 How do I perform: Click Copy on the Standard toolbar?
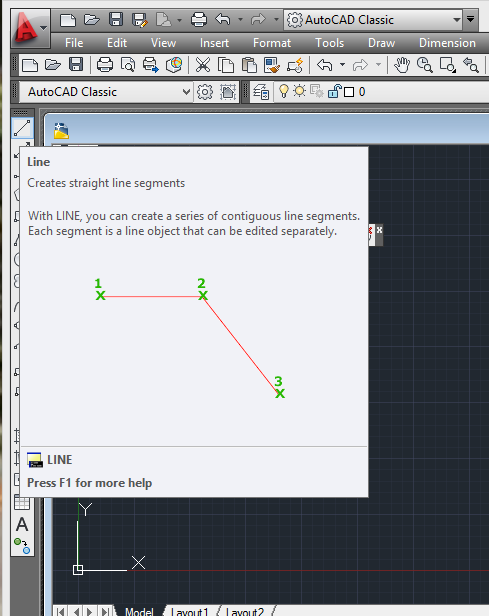[x=226, y=65]
